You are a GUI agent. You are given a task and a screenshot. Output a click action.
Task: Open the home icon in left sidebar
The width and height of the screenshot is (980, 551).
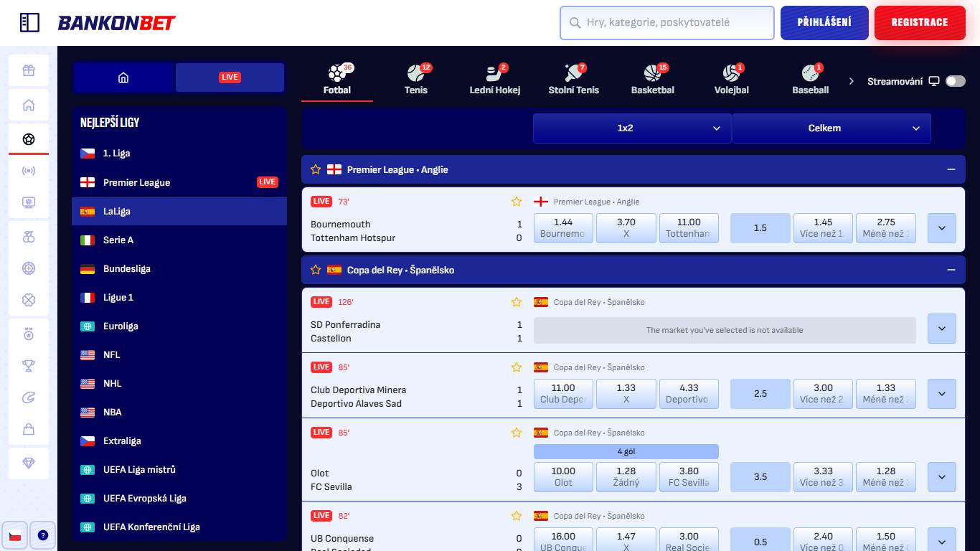[x=29, y=105]
